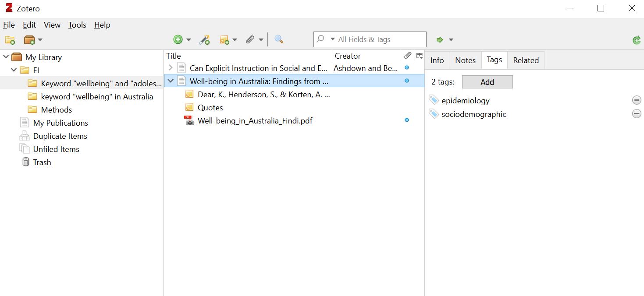
Task: Click Ashdown and Be... creator cell
Action: 366,68
